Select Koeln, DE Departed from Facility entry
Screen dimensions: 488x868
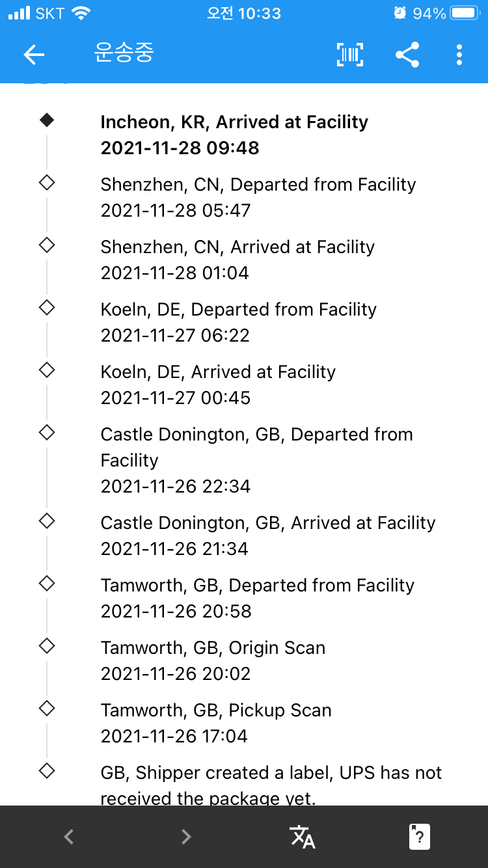point(238,322)
